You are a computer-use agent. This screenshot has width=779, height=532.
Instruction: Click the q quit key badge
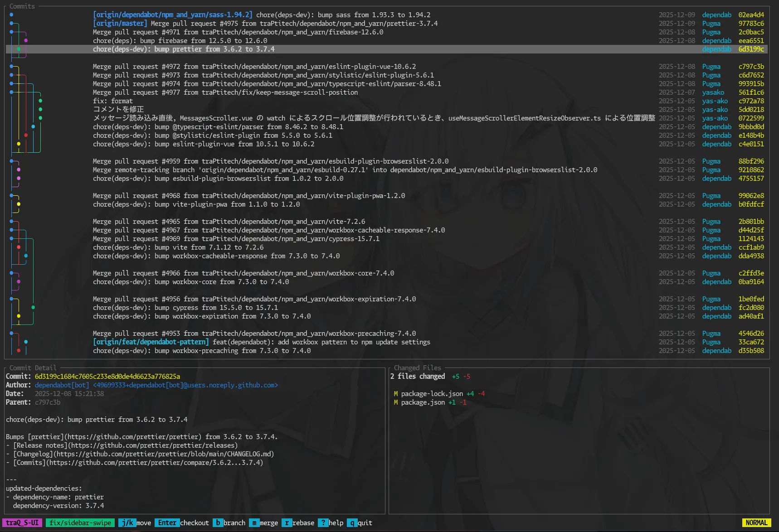click(x=351, y=522)
